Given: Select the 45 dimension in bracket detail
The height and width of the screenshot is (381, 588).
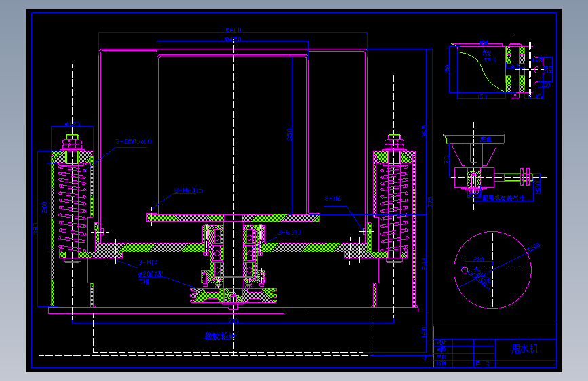Looking at the screenshot, I should click(538, 96).
